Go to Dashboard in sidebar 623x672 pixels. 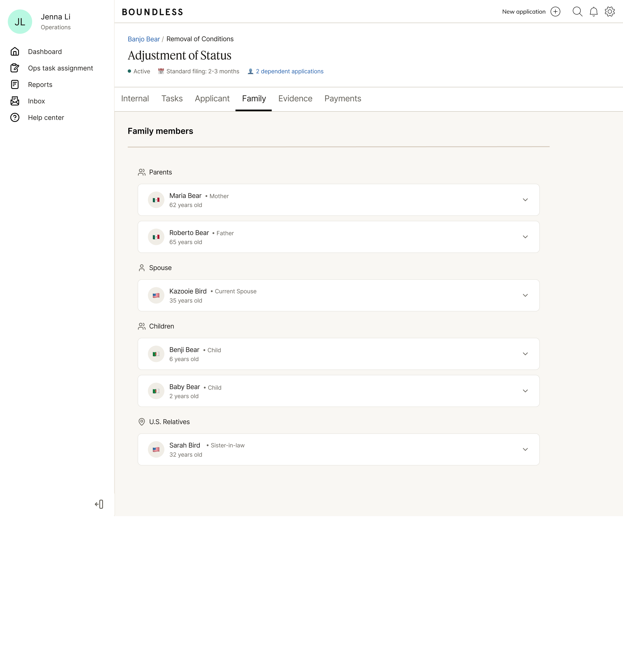[x=45, y=52]
